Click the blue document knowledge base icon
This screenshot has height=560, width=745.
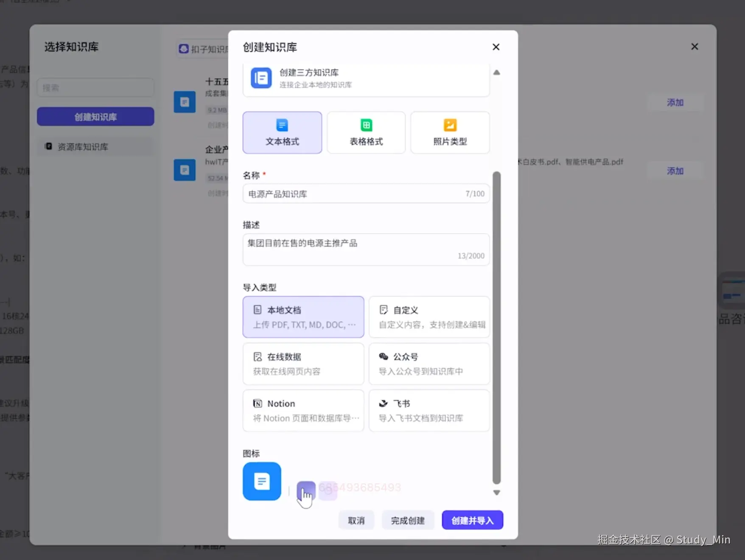coord(262,481)
